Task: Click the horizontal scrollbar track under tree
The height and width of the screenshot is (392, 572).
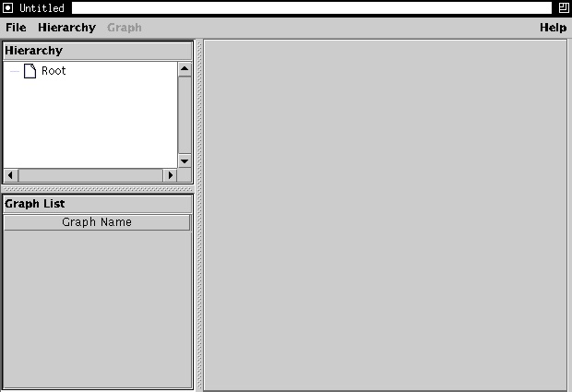Action: click(x=90, y=175)
